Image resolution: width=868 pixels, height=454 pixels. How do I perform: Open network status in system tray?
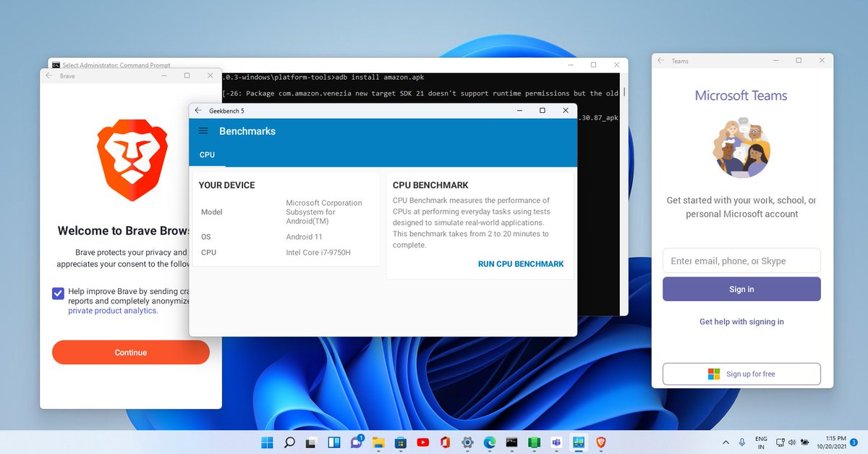tap(780, 442)
